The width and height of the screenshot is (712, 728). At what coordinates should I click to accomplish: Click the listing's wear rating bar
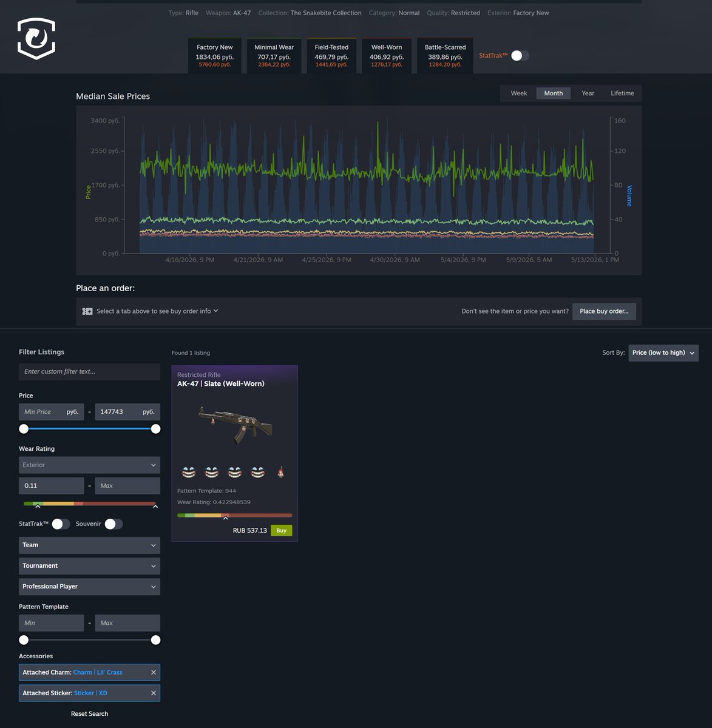click(x=234, y=515)
